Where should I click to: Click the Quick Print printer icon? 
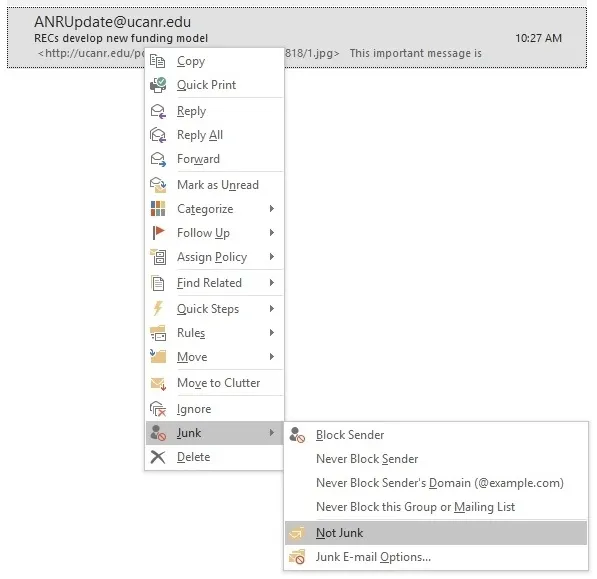tap(158, 85)
